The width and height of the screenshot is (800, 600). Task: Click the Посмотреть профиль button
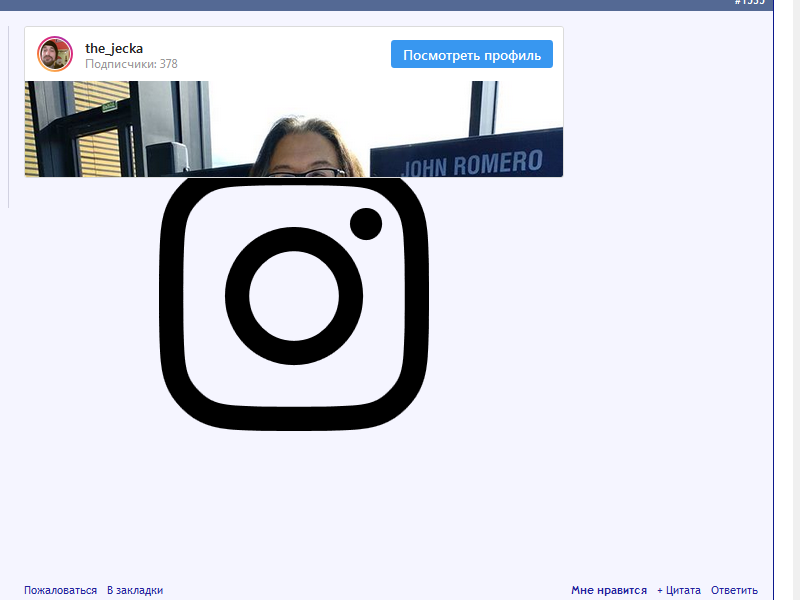pos(472,54)
